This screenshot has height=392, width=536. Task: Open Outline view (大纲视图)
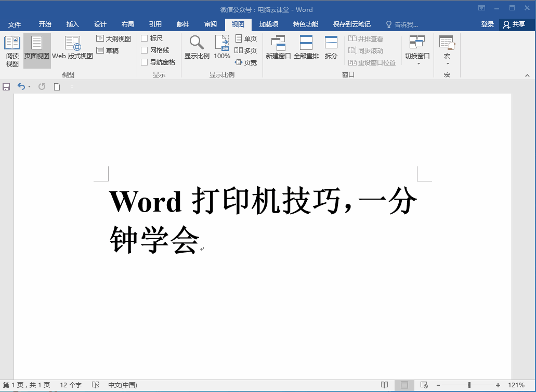(x=114, y=38)
